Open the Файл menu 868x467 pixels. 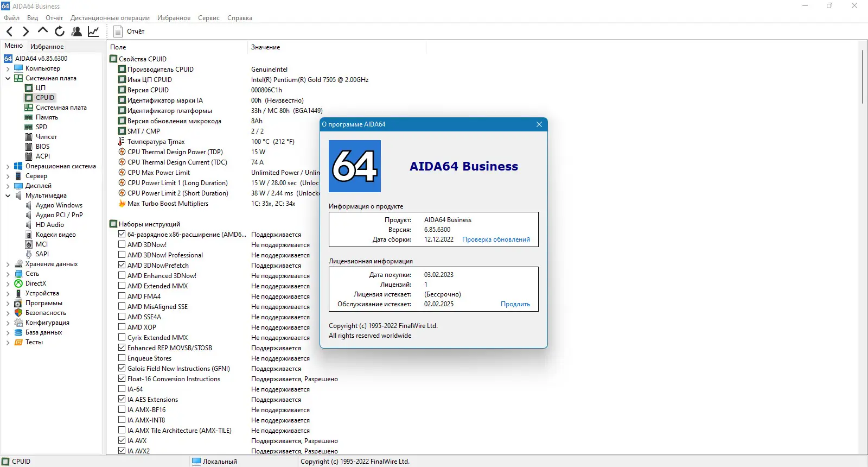point(11,18)
